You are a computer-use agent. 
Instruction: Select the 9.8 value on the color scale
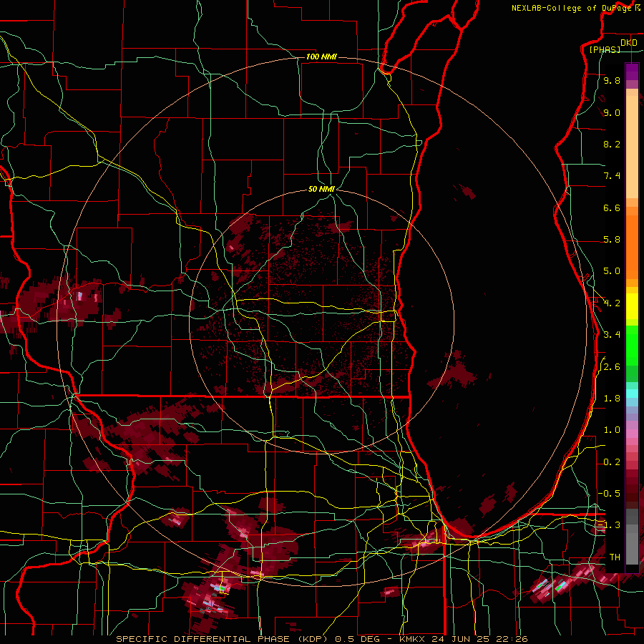coord(612,80)
